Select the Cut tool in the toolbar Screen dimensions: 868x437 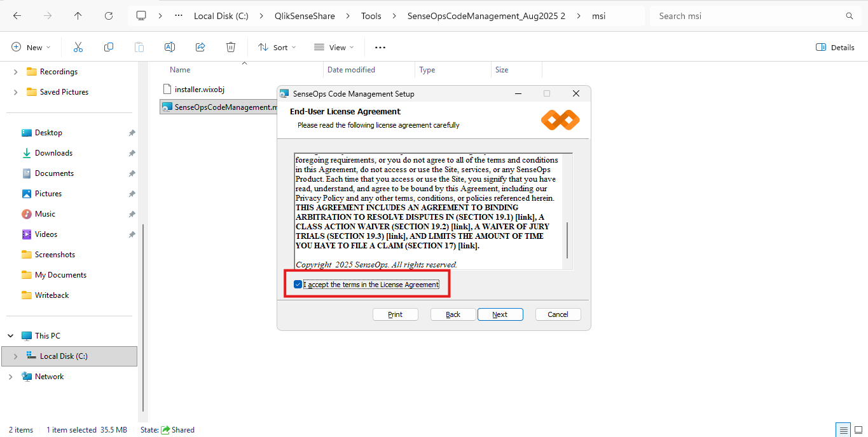coord(78,47)
